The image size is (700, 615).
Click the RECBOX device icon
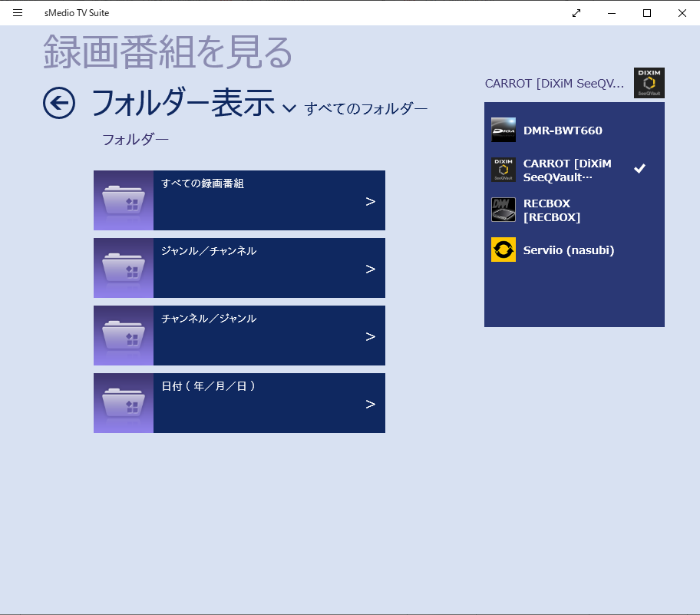[x=504, y=210]
